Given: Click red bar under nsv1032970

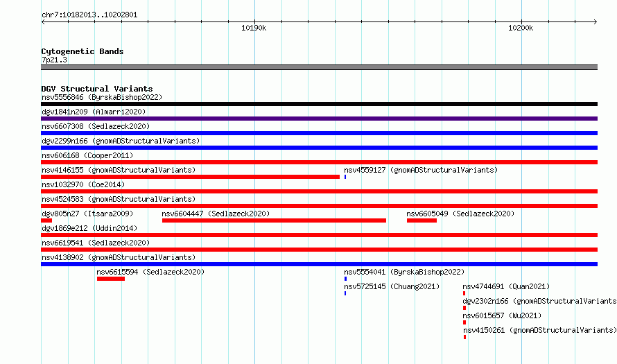Looking at the screenshot, I should tap(319, 191).
